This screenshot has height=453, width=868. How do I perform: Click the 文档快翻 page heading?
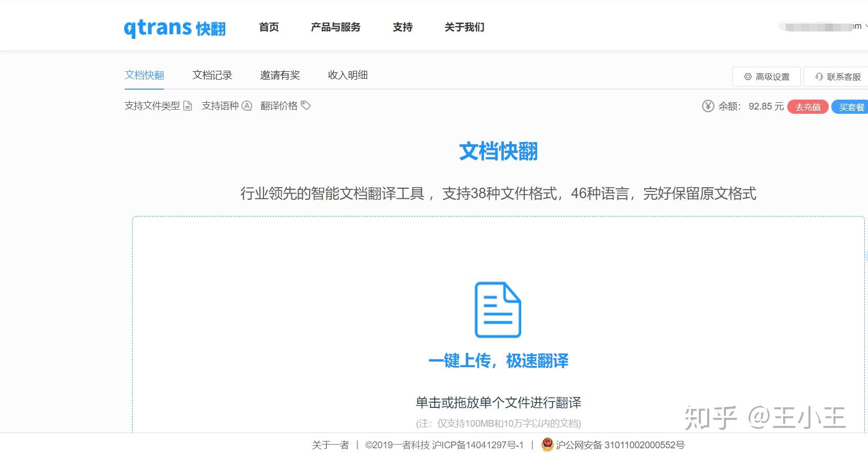tap(498, 152)
